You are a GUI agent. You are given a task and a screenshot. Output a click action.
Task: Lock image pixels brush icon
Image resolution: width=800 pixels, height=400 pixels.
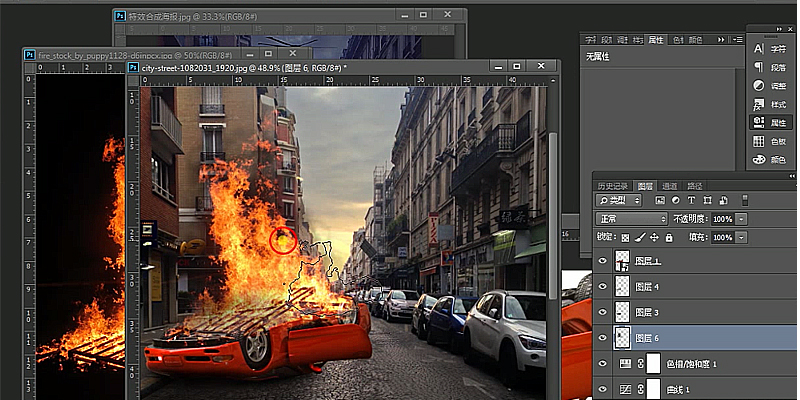coord(640,237)
